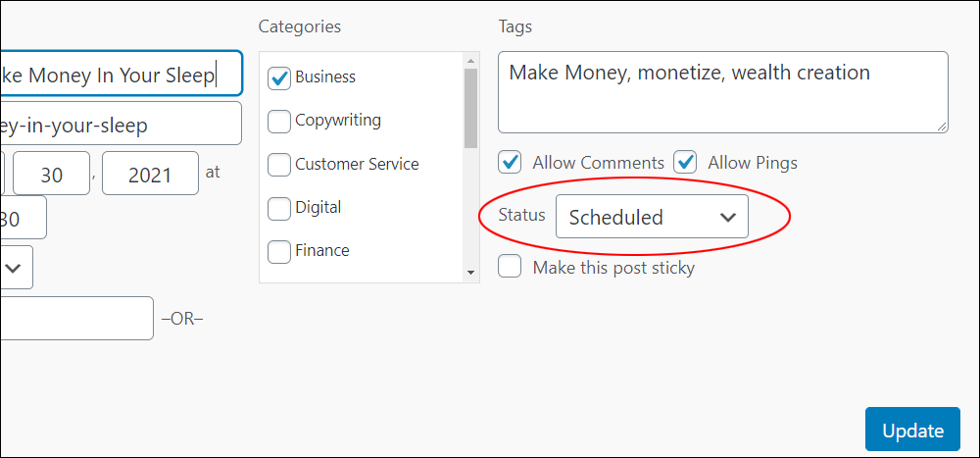Click the Status dropdown chevron arrow

pos(727,217)
